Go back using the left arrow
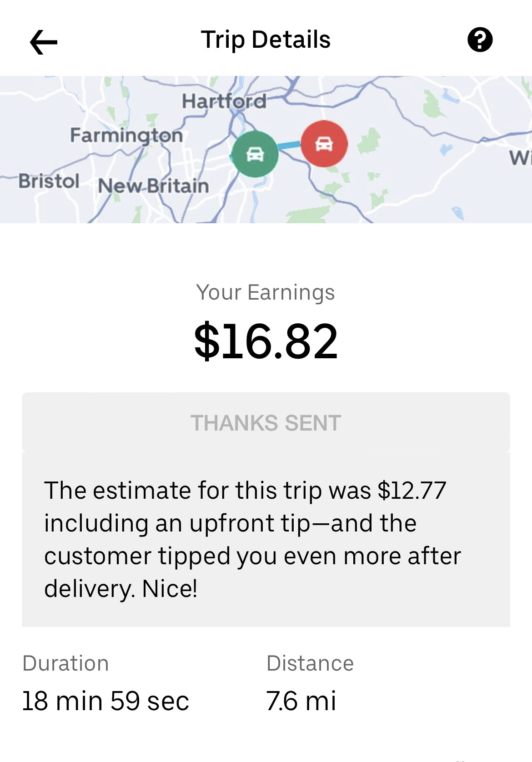The image size is (532, 762). click(x=44, y=42)
